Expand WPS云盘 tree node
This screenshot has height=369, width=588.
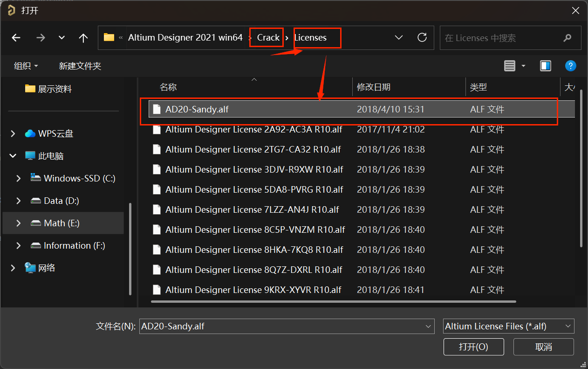pyautogui.click(x=13, y=134)
